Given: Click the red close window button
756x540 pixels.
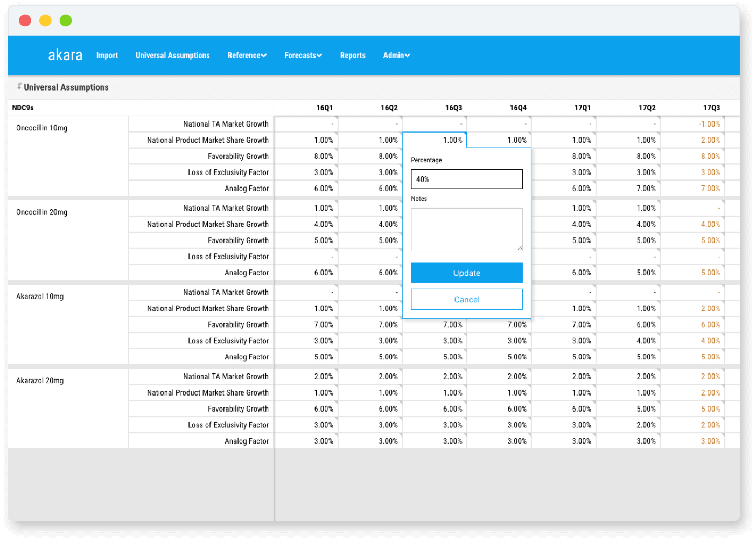Looking at the screenshot, I should [x=25, y=20].
